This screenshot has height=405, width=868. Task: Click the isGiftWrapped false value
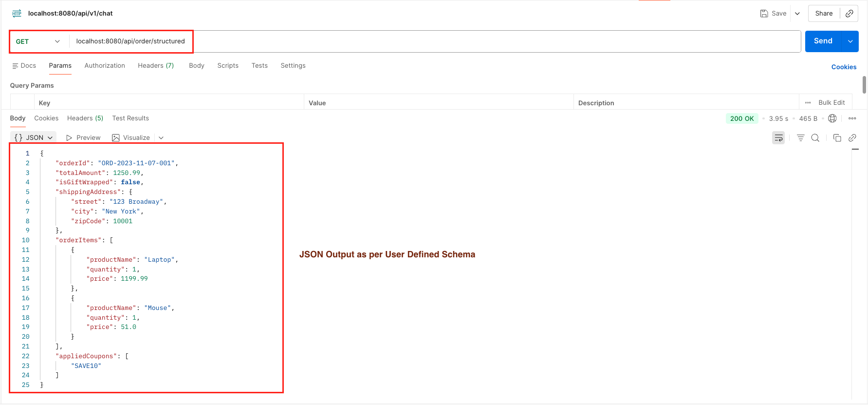[x=130, y=182]
